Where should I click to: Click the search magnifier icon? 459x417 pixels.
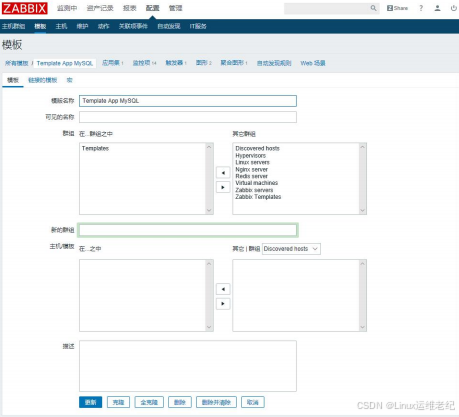point(373,8)
